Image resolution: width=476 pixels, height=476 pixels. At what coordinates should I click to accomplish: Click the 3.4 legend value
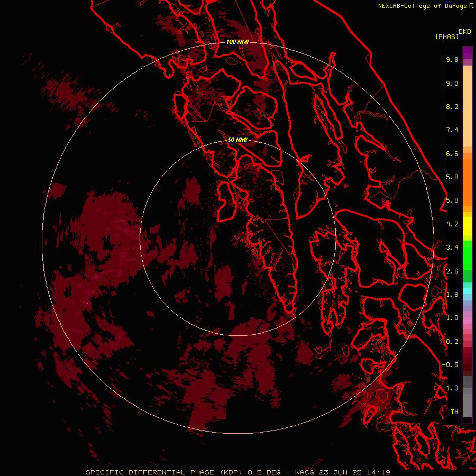(x=452, y=248)
